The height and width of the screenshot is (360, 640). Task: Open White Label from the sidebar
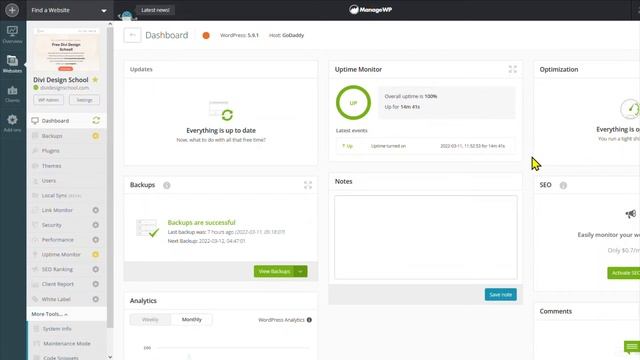[56, 299]
